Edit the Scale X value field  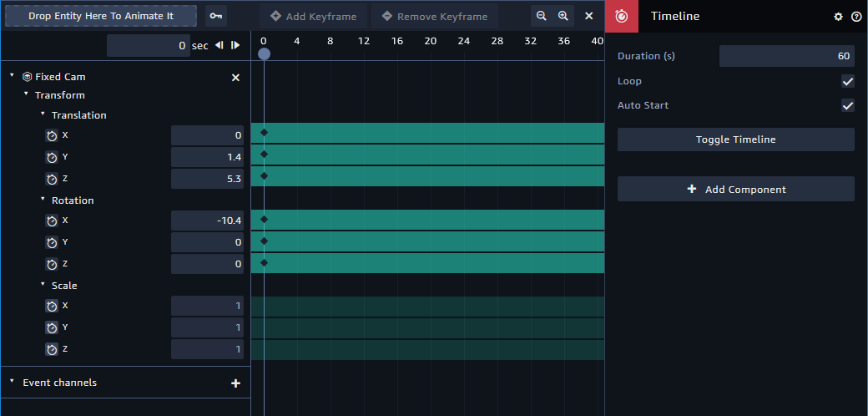(207, 307)
